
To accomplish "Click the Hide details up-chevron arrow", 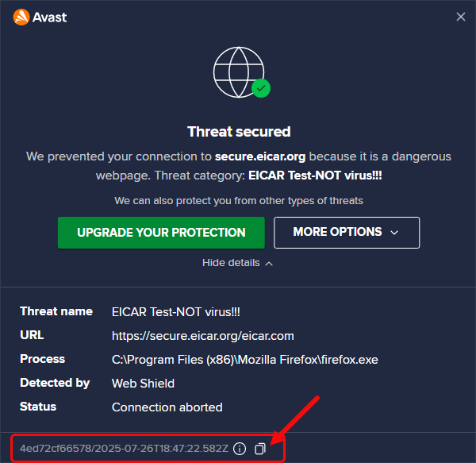I will pos(269,264).
